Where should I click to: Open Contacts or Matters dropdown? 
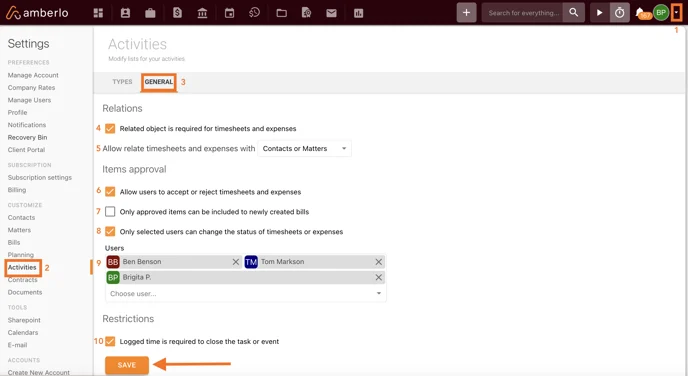[305, 149]
